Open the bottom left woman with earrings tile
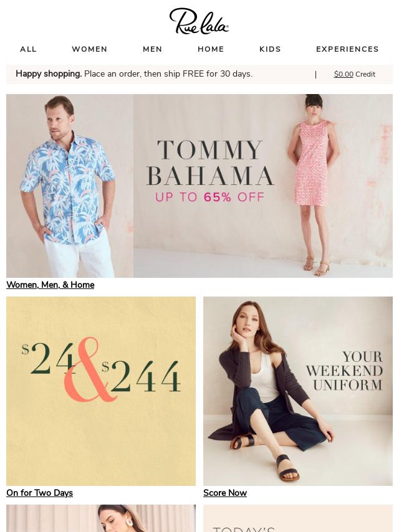399x532 pixels. (101, 518)
